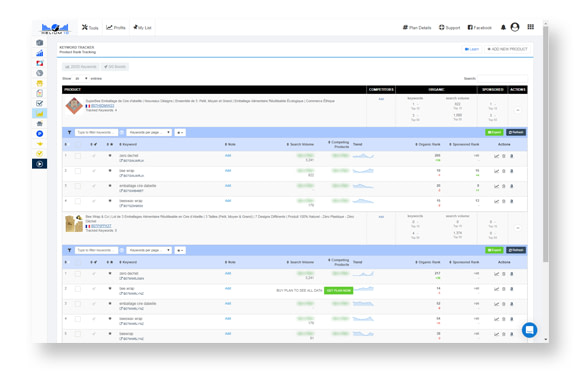This screenshot has width=579, height=375.
Task: Click the page vertical scrollbar
Action: (x=545, y=144)
